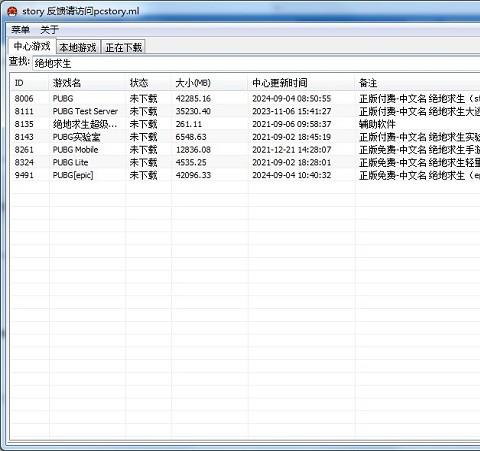Open the 关于 menu
Image resolution: width=480 pixels, height=451 pixels.
49,30
